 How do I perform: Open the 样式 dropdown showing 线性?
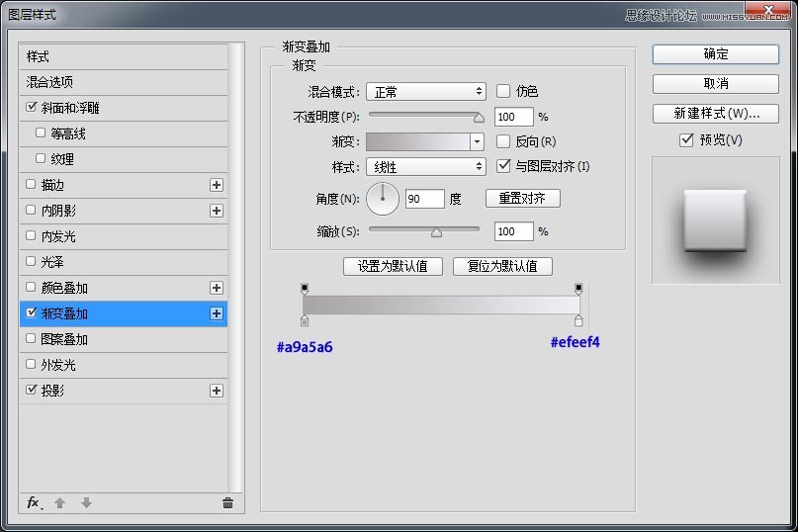point(426,166)
